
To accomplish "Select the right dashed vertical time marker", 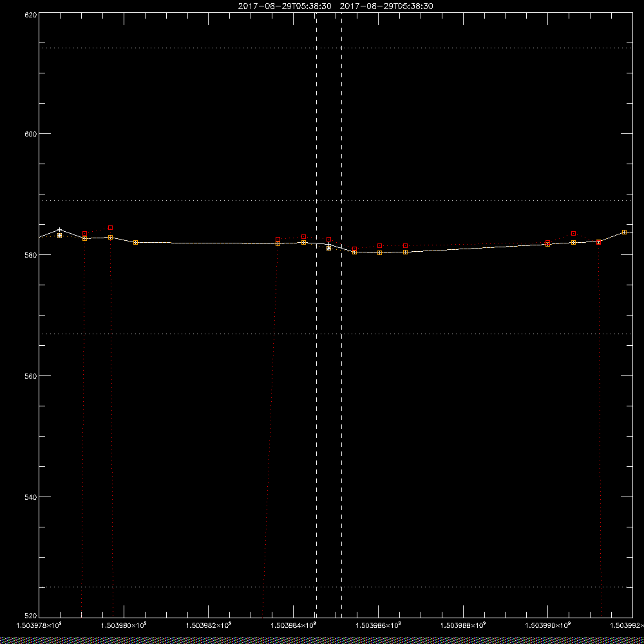I will click(342, 315).
